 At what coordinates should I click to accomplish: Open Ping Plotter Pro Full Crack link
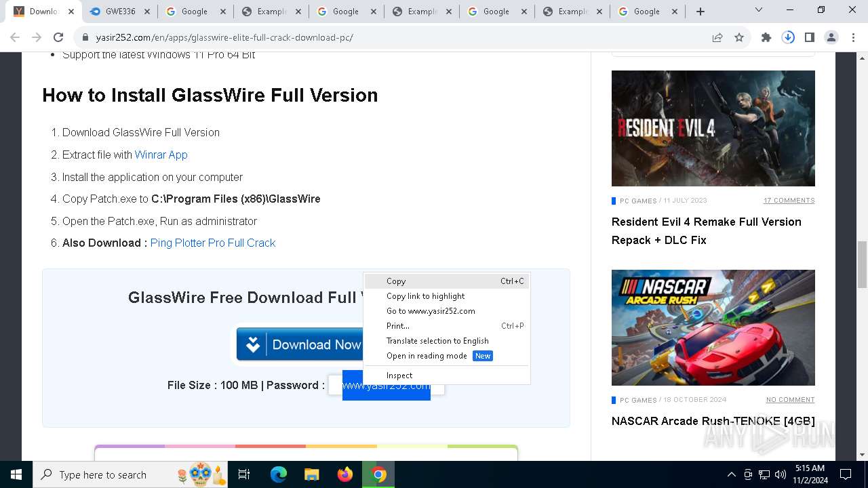click(x=213, y=243)
